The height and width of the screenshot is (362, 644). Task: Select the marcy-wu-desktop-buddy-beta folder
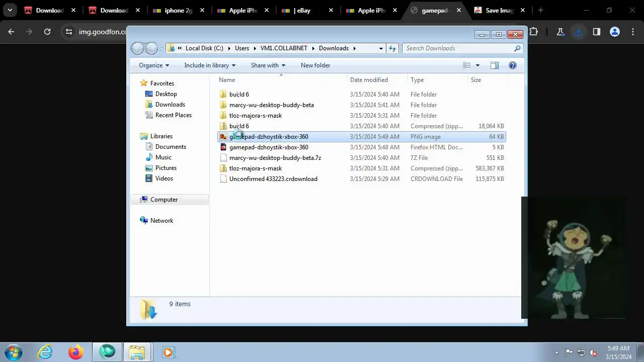pos(362,105)
